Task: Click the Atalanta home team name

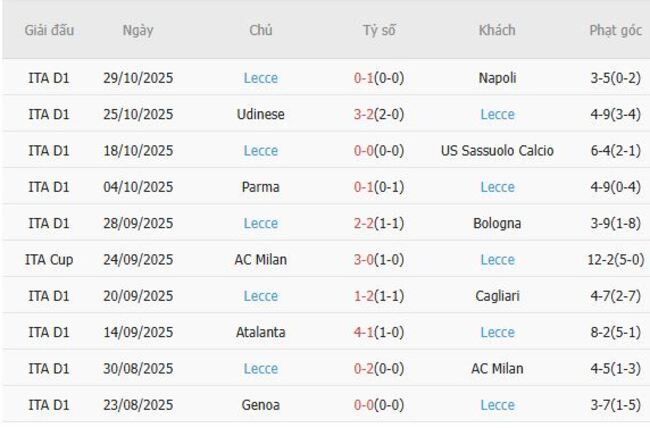Action: point(261,332)
